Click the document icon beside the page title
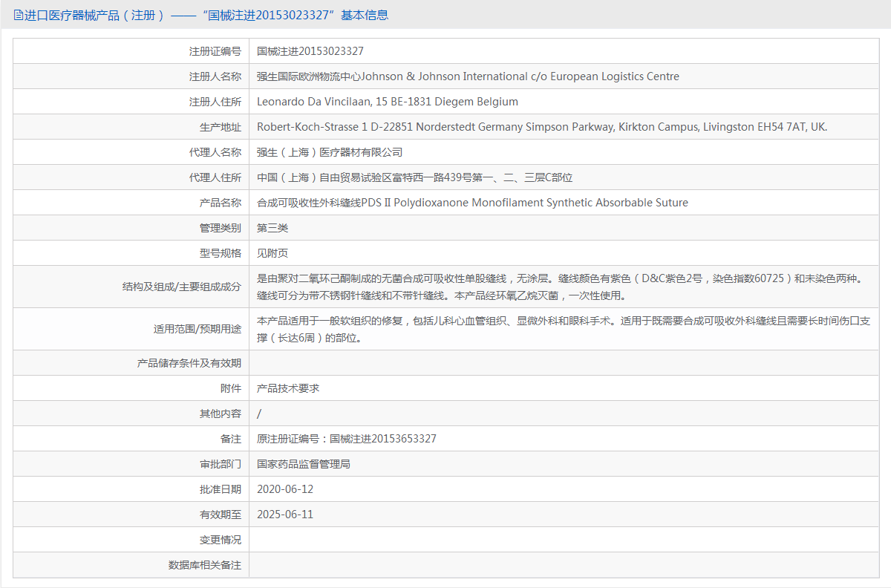Screen dimensions: 891x588 point(19,15)
